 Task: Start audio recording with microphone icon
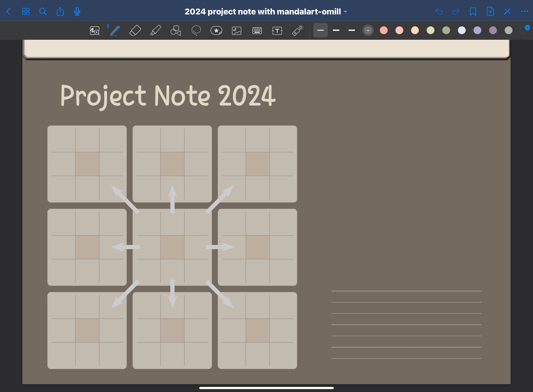(x=77, y=11)
